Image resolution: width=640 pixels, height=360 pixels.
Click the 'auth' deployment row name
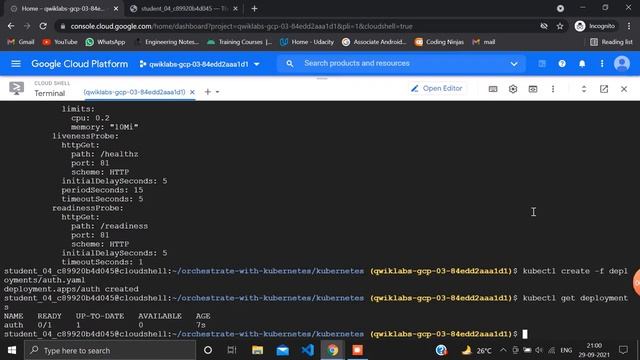tap(13, 325)
